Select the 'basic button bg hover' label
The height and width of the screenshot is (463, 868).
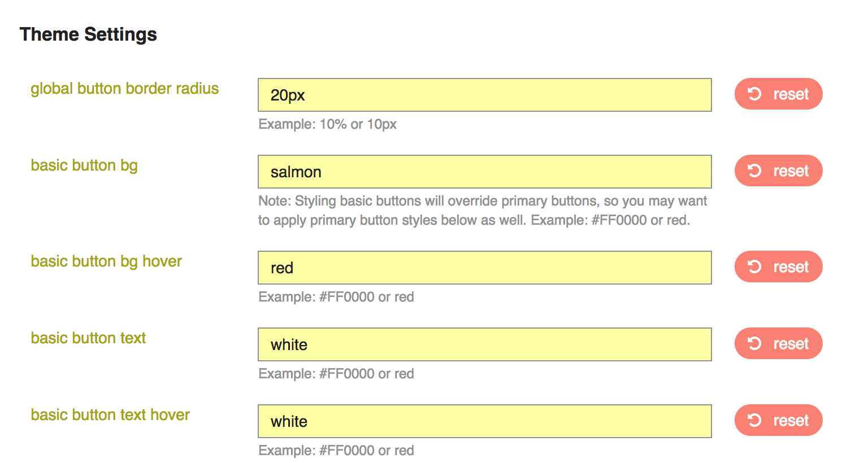click(x=106, y=261)
